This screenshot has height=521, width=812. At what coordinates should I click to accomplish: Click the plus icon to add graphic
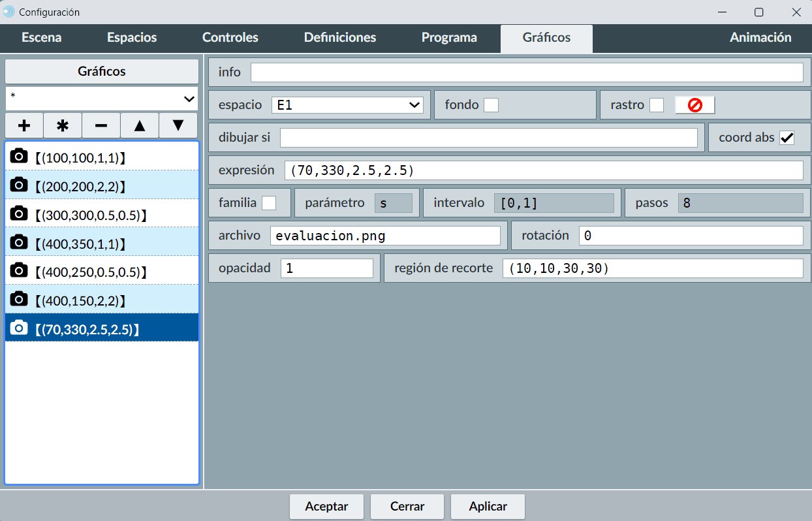tap(24, 125)
